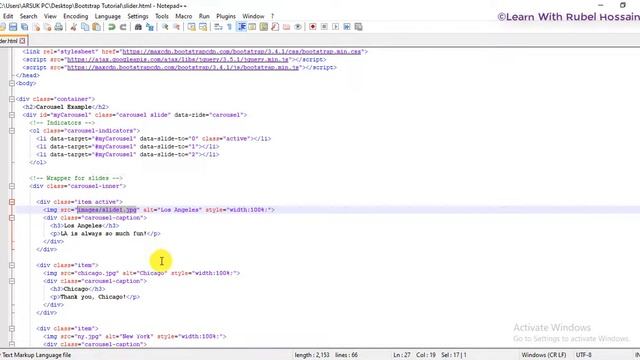Collapse the myCarousel div fold marker
This screenshot has height=360, width=640.
tap(12, 115)
